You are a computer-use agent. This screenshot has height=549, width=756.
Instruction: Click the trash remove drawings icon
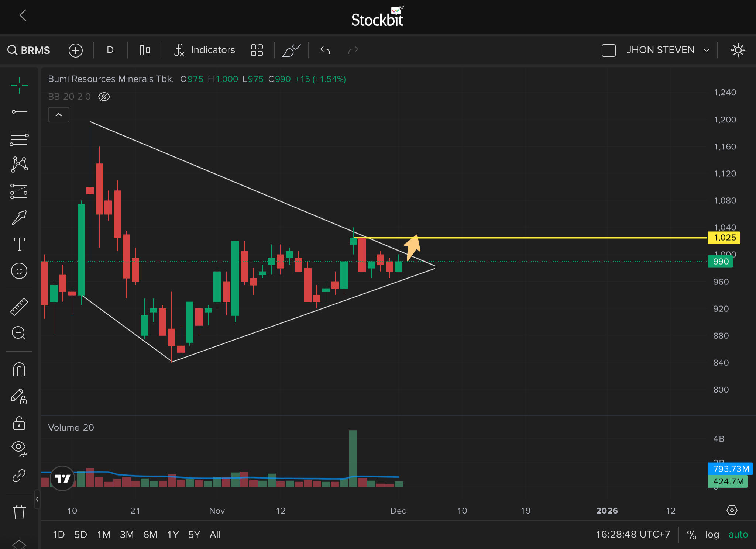click(19, 512)
